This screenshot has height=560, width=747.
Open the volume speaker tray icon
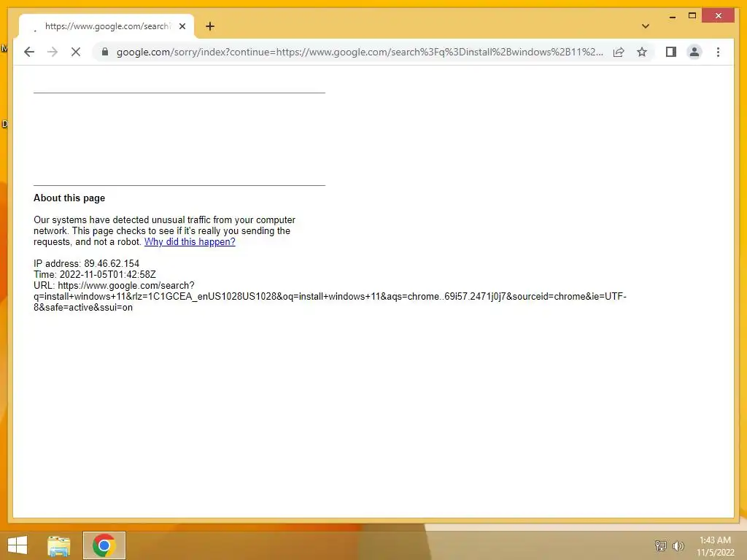[x=678, y=545]
